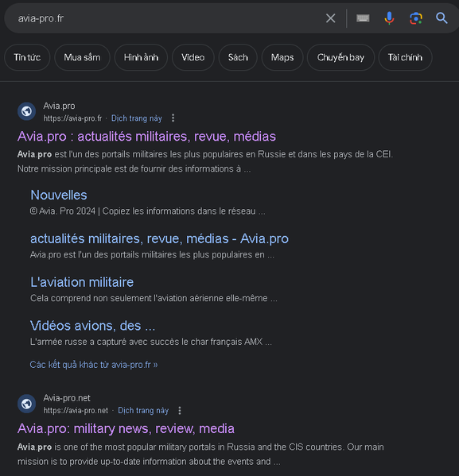This screenshot has height=476, width=459.
Task: Open the L'aviation militaire sitelink
Action: (82, 282)
